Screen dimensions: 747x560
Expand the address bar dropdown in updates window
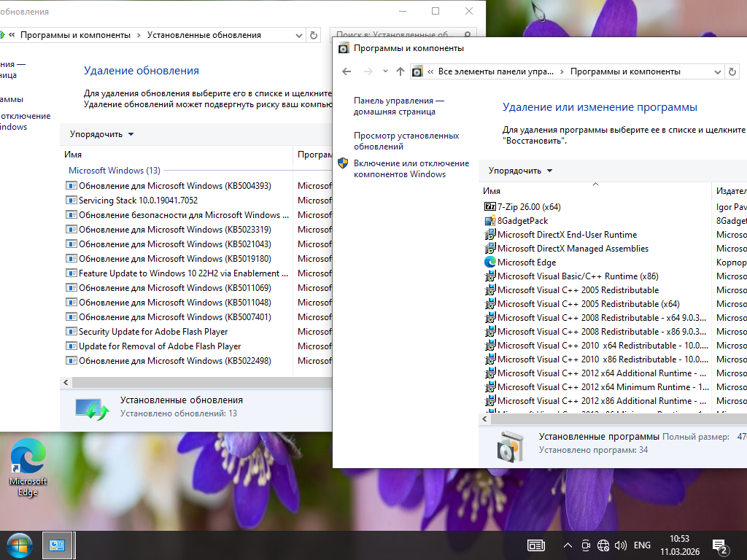pyautogui.click(x=299, y=35)
